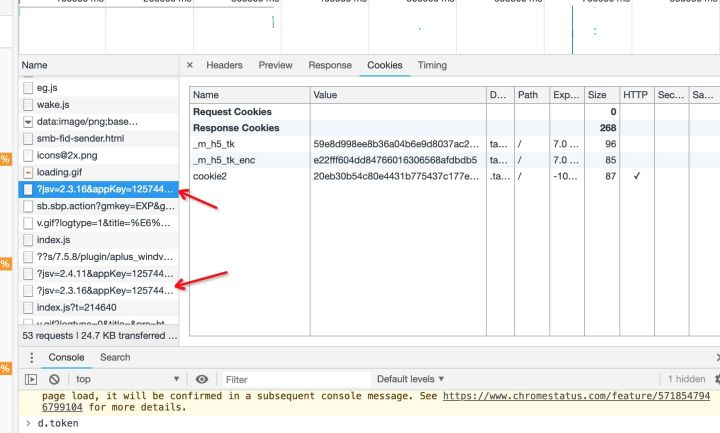The height and width of the screenshot is (433, 720).
Task: Switch to the Headers tab
Action: [x=224, y=65]
